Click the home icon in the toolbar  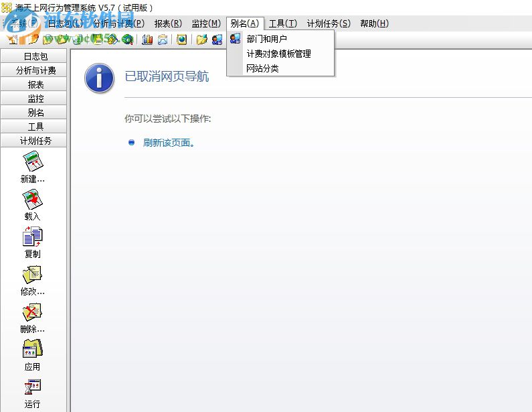pyautogui.click(x=13, y=40)
